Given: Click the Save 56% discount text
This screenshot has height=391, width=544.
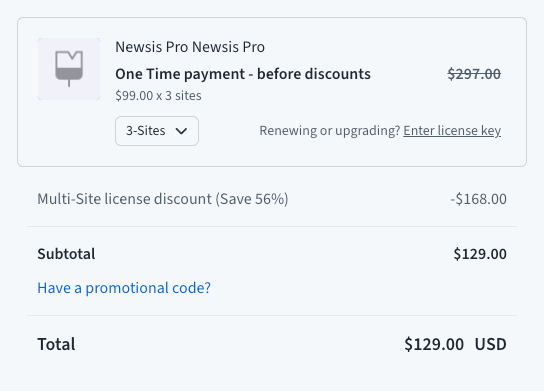Looking at the screenshot, I should coord(252,199).
